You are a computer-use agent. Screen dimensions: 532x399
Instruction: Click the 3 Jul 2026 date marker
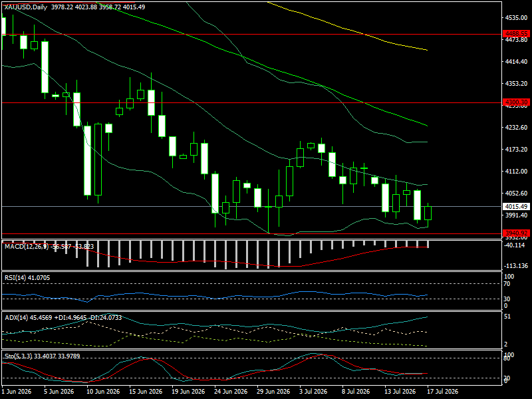[x=313, y=392]
